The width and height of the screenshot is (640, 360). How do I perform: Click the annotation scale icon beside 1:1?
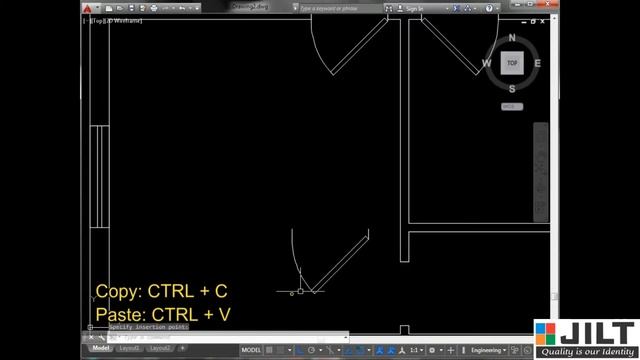coord(402,350)
